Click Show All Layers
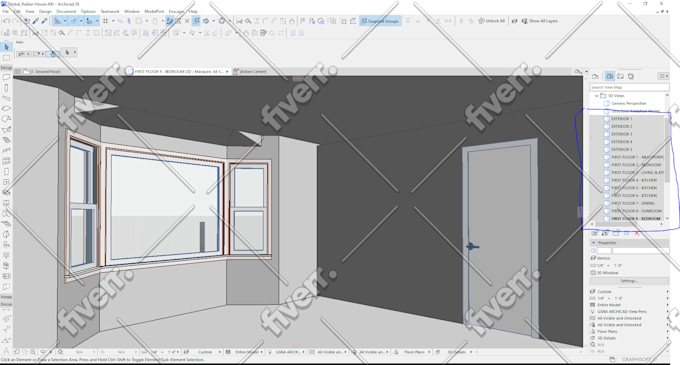This screenshot has height=365, width=680. point(539,21)
